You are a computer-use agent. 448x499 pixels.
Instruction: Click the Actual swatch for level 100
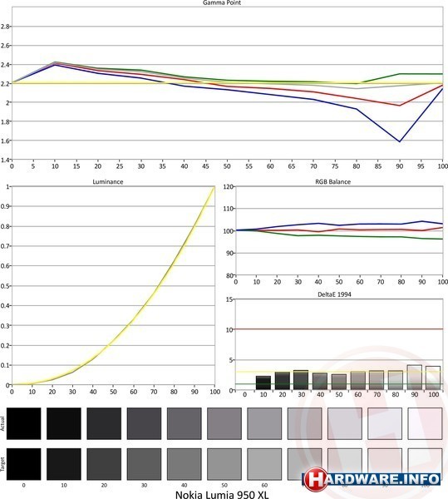tap(425, 423)
